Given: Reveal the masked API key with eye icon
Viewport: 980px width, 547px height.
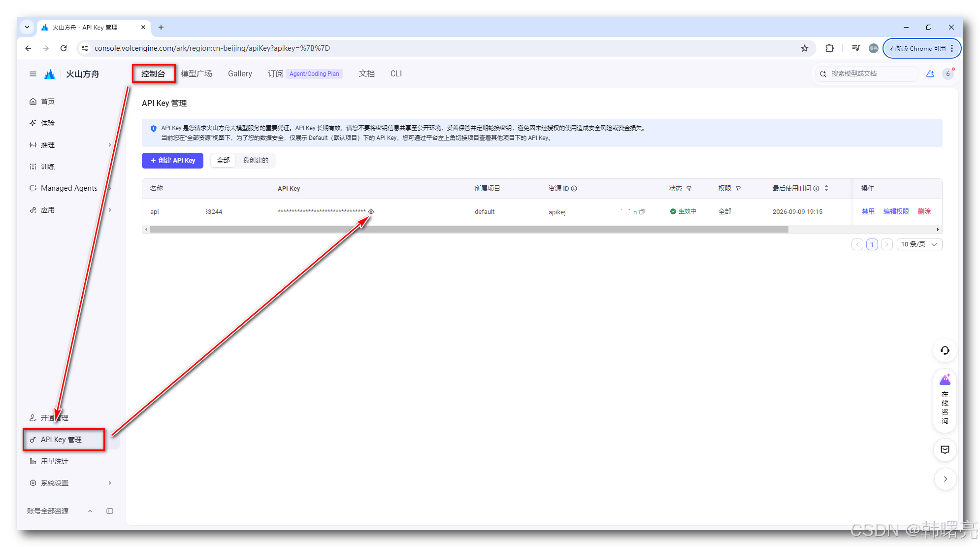Looking at the screenshot, I should click(371, 211).
